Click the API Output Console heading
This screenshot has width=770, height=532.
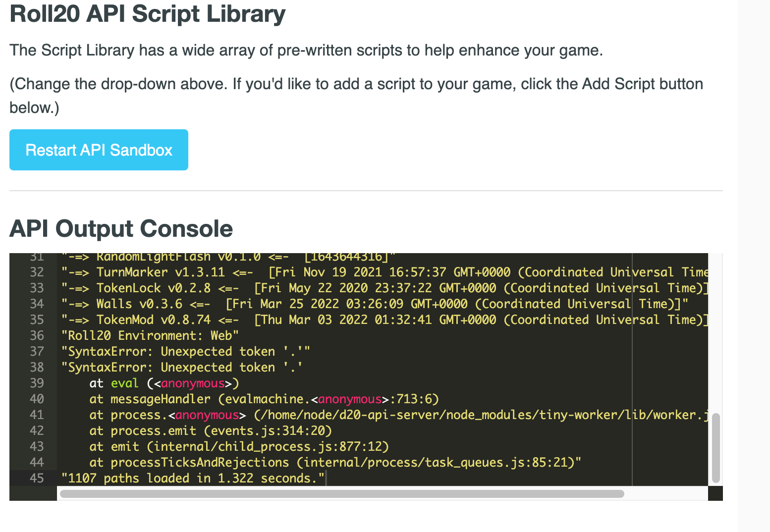click(x=121, y=229)
